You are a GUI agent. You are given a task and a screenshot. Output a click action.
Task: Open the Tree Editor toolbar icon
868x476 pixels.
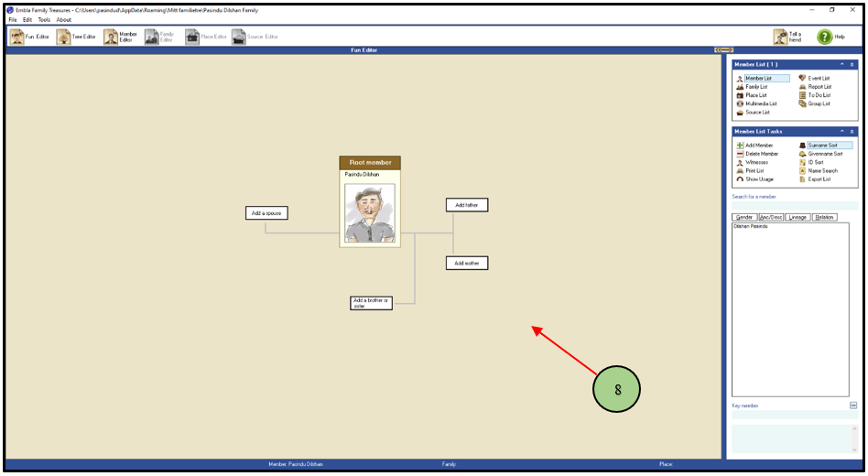(63, 37)
